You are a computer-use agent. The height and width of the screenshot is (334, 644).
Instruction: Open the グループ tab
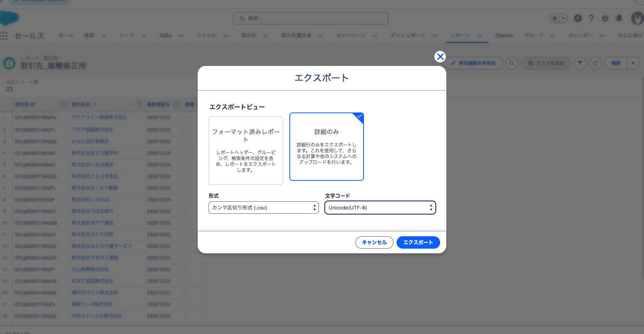click(x=534, y=35)
